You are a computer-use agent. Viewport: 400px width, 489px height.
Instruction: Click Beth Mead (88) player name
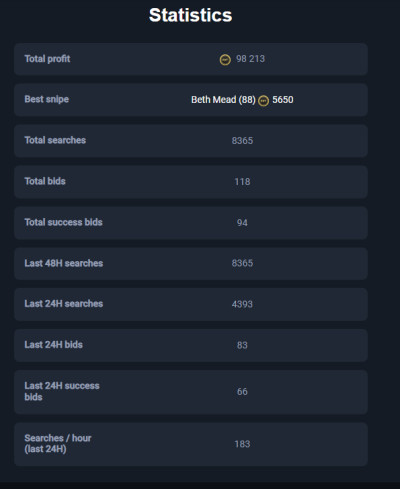tap(223, 100)
